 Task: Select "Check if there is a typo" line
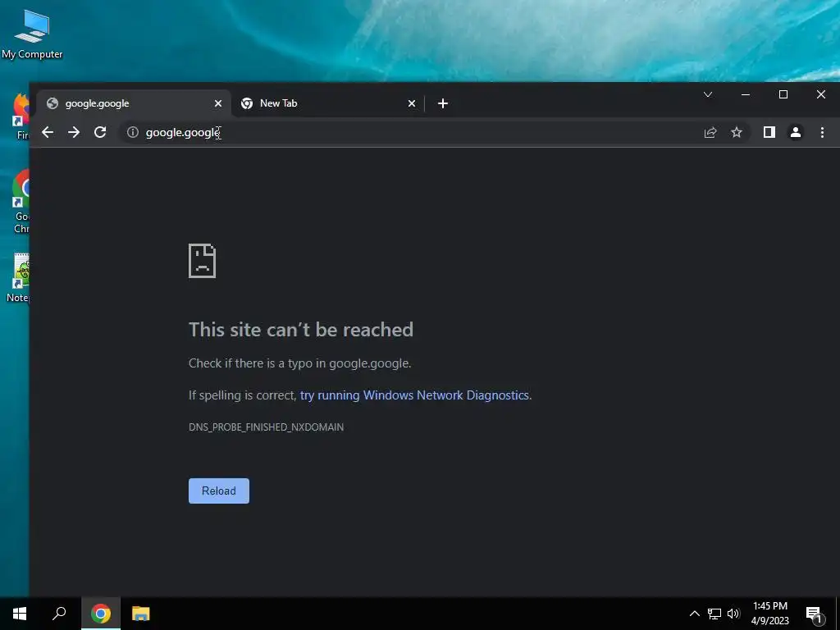coord(300,363)
